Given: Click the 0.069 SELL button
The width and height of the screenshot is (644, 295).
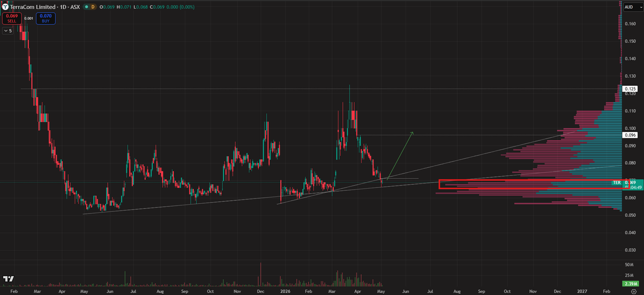Looking at the screenshot, I should click(x=11, y=18).
